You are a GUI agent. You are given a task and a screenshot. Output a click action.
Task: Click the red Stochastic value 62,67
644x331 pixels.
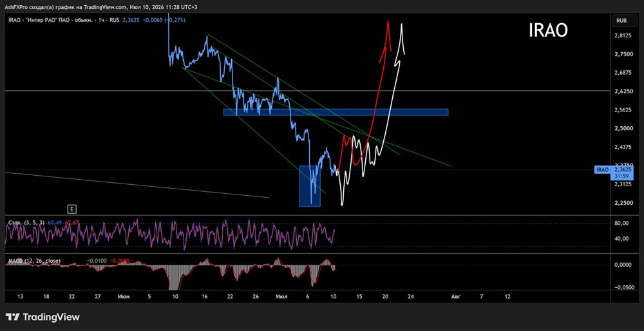click(x=72, y=222)
